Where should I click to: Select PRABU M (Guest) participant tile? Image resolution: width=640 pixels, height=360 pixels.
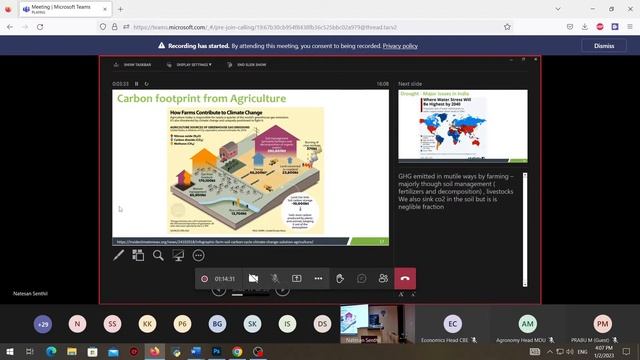point(602,324)
